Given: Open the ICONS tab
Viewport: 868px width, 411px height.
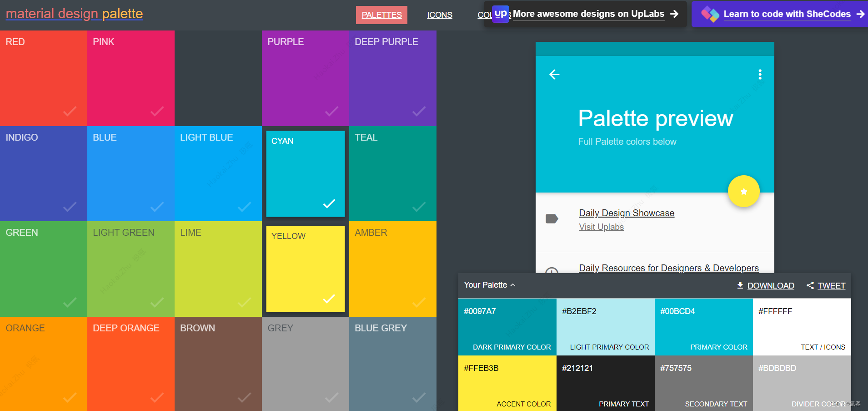Looking at the screenshot, I should [x=440, y=15].
